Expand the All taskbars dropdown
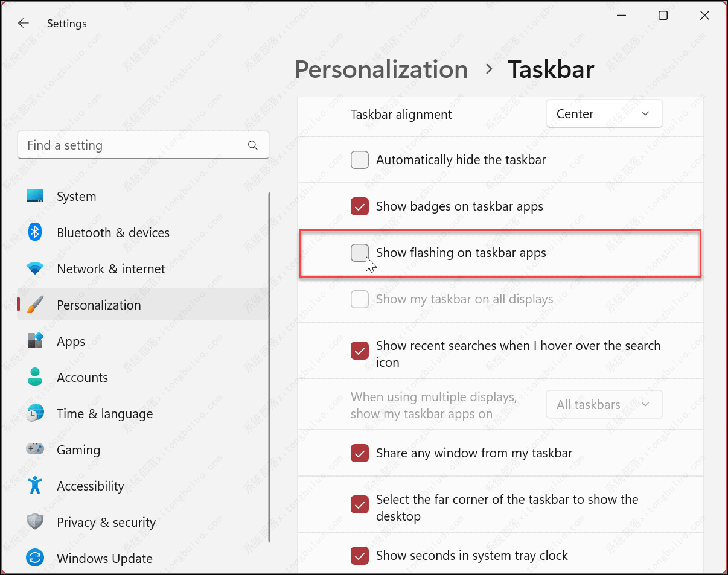The image size is (728, 575). coord(604,405)
